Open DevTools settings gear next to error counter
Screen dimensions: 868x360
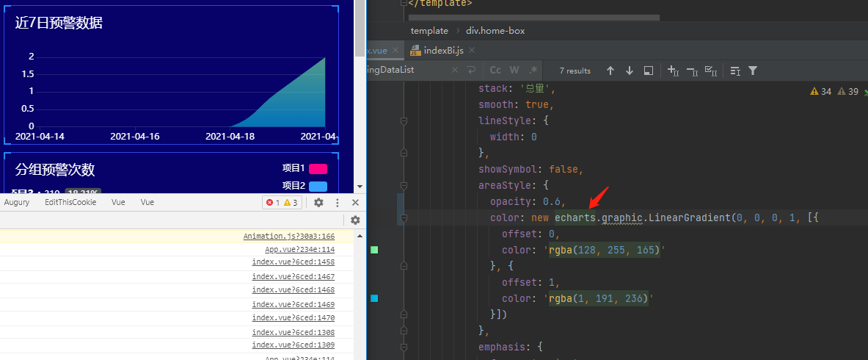(318, 203)
